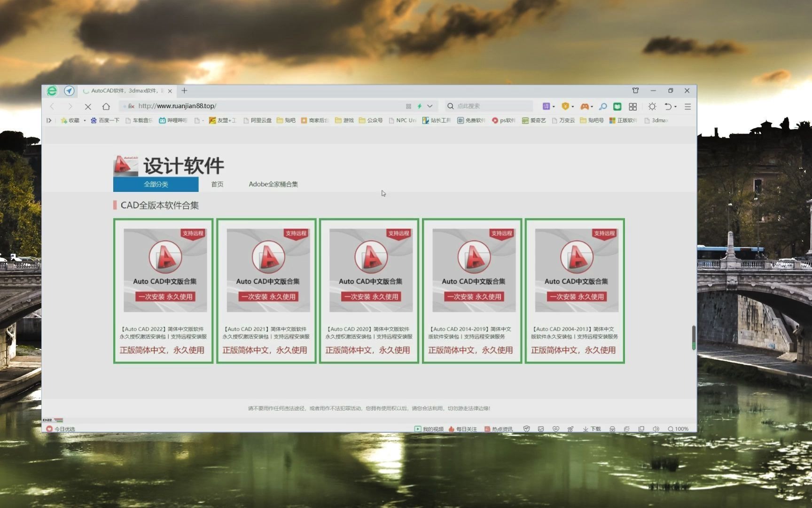Viewport: 812px width, 508px height.
Task: Open the 阿里云盘 bookmark
Action: pyautogui.click(x=258, y=120)
